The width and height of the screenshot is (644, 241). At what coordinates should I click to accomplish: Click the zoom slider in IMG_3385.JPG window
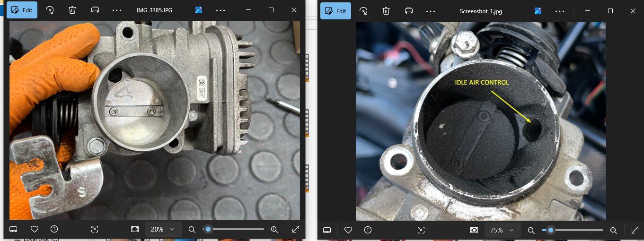(233, 229)
